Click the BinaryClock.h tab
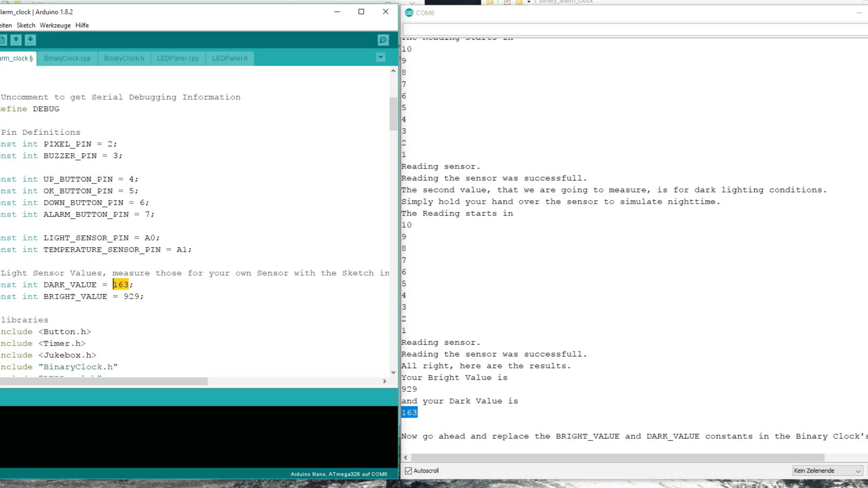 pos(124,58)
